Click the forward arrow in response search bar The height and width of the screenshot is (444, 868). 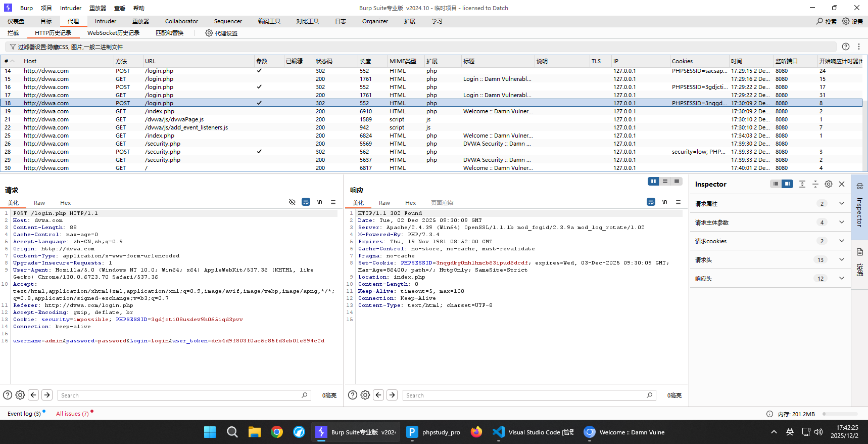pos(392,395)
